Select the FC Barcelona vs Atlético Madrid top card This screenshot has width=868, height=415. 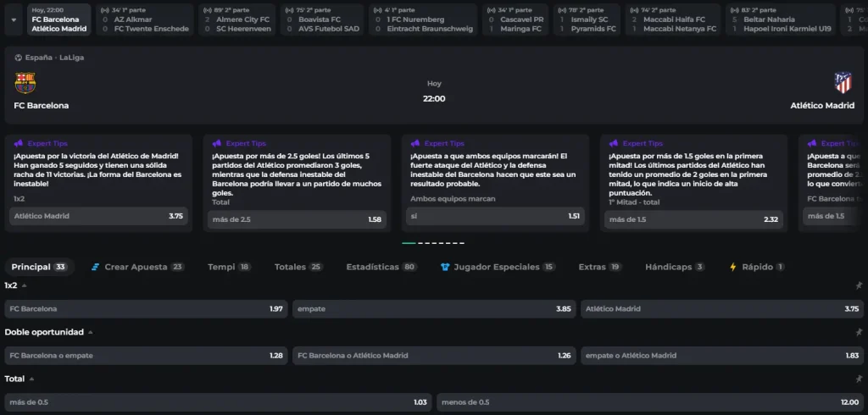[x=59, y=19]
